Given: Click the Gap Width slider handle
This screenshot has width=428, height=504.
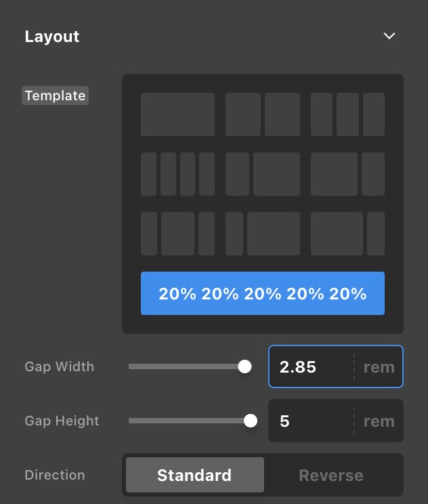Looking at the screenshot, I should (x=245, y=366).
